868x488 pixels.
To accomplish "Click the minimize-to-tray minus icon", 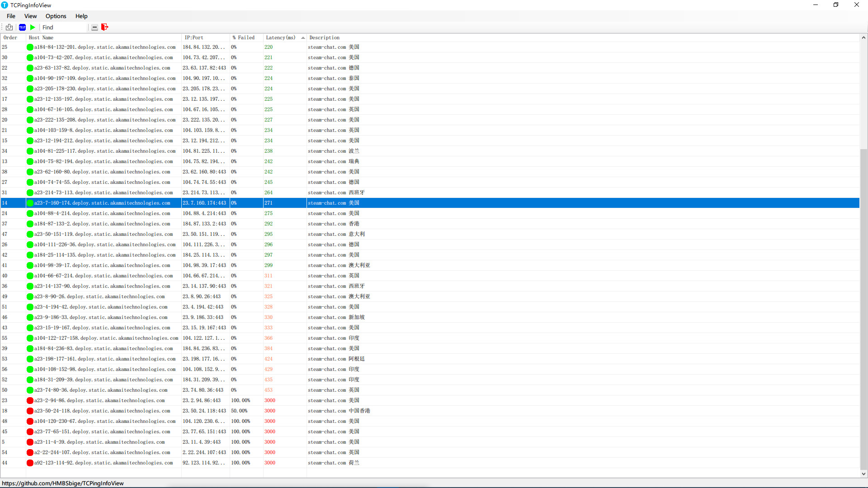I will click(x=94, y=27).
